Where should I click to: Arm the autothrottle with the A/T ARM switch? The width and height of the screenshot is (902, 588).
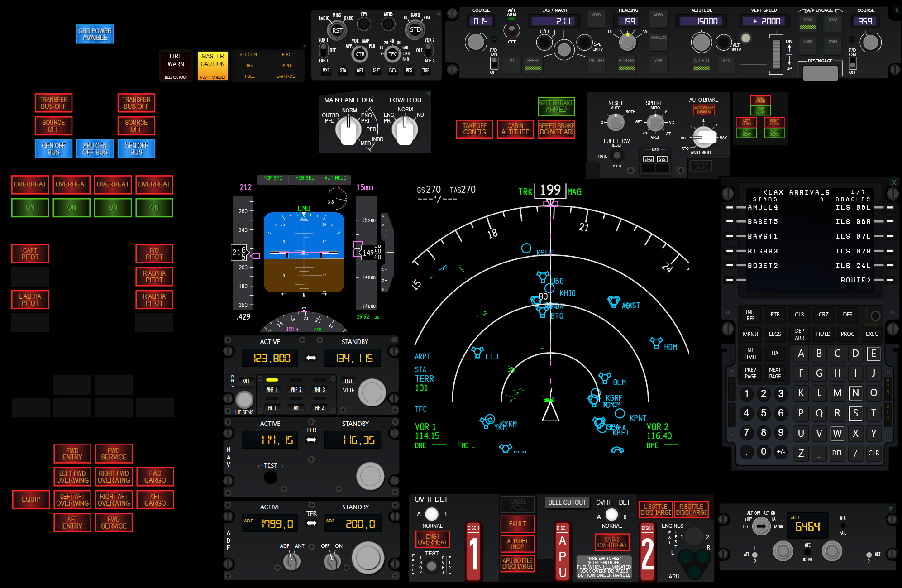click(511, 28)
